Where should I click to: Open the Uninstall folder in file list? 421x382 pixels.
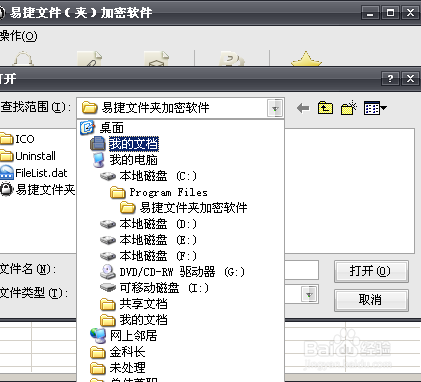pos(28,156)
